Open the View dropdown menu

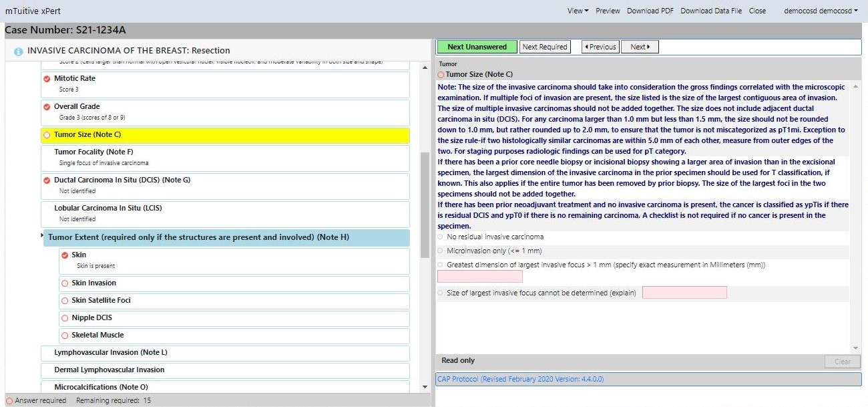576,11
